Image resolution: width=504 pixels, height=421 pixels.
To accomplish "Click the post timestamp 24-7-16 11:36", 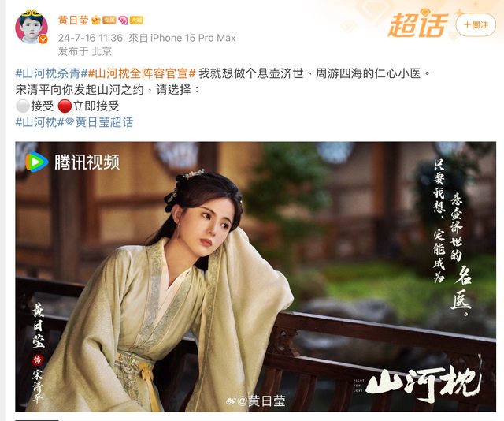I will [91, 38].
